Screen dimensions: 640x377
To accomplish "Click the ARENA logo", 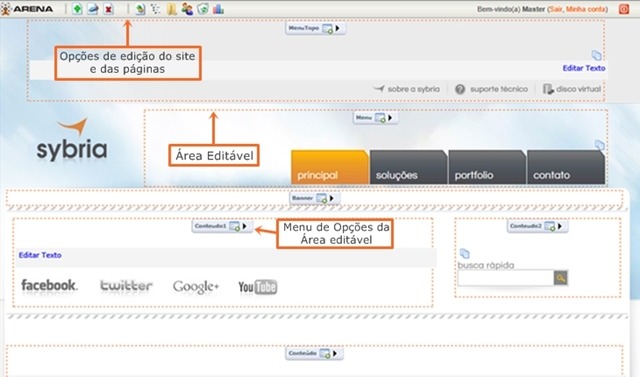I will pyautogui.click(x=27, y=9).
